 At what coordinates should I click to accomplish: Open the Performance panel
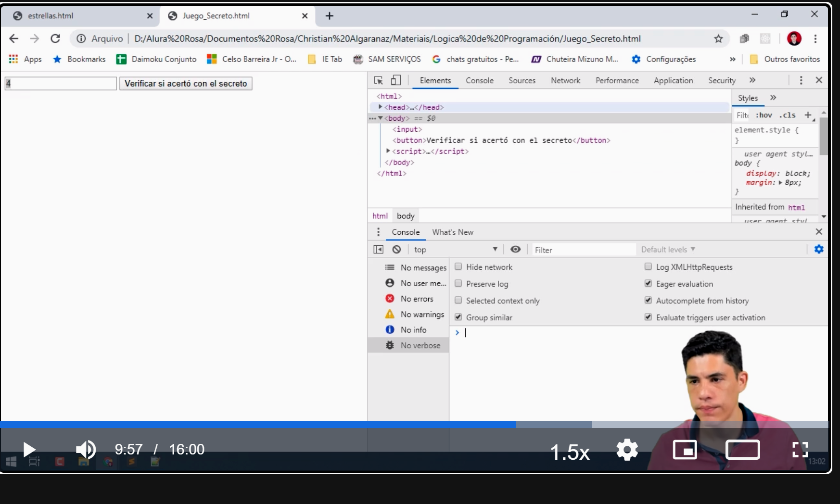[617, 80]
